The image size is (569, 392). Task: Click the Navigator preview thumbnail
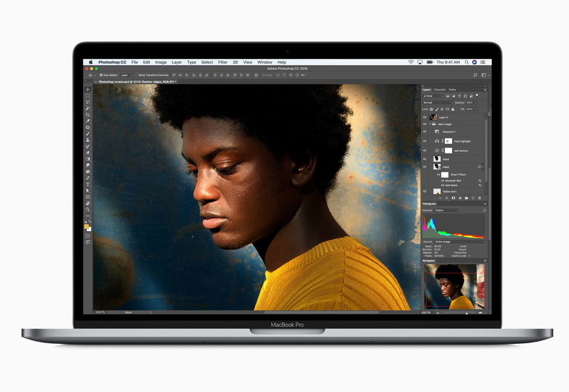[454, 286]
